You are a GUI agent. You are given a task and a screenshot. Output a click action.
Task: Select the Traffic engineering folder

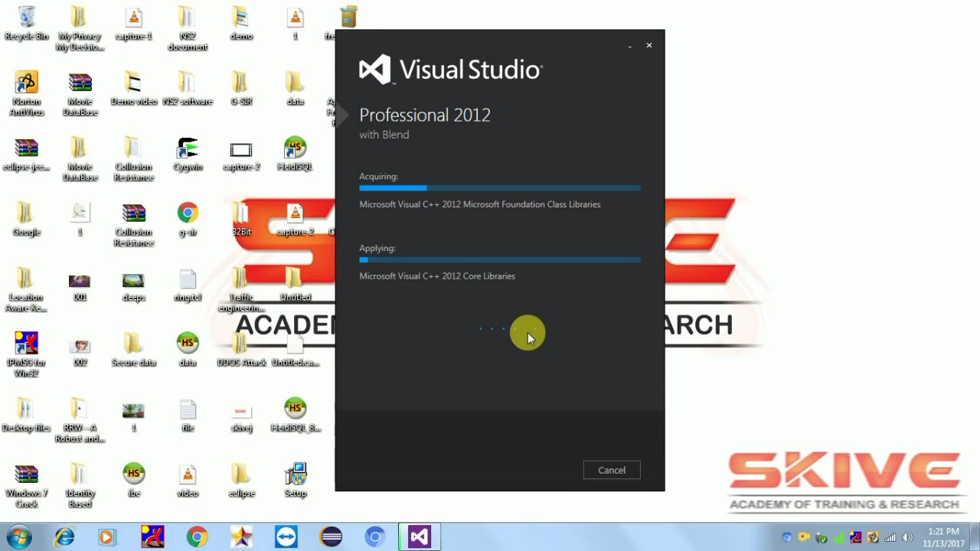coord(241,290)
